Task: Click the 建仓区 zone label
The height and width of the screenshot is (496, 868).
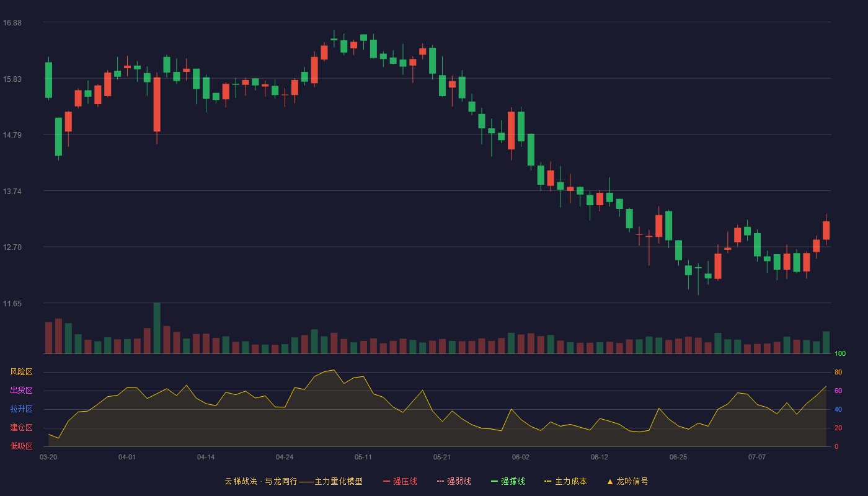Action: 21,428
